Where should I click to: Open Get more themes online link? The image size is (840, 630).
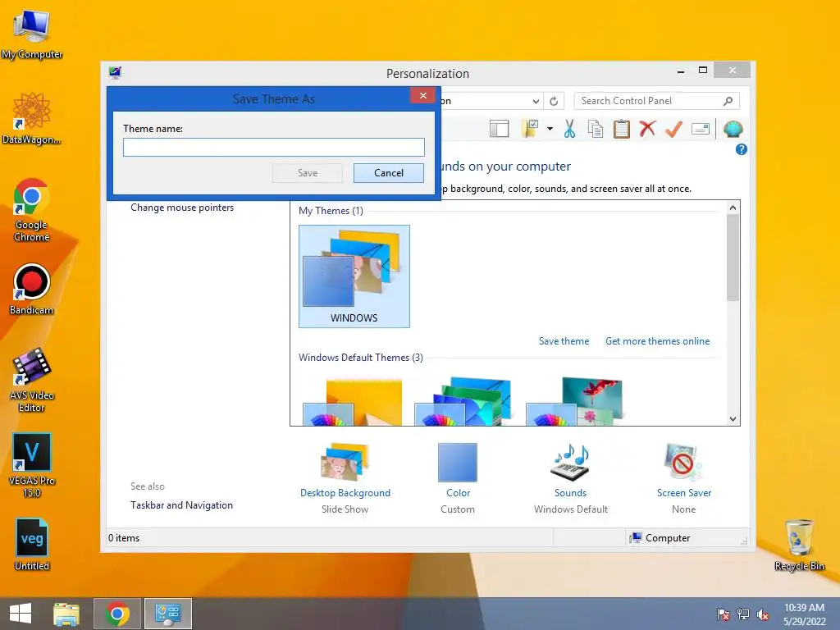[657, 341]
